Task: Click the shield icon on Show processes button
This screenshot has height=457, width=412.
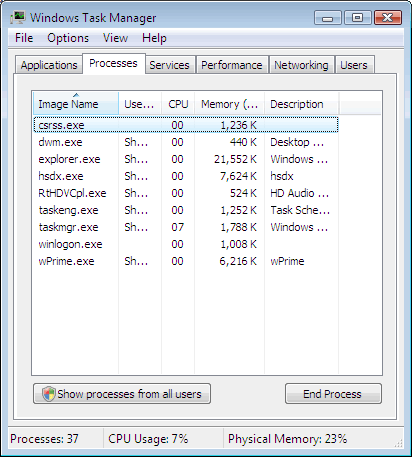Action: coord(49,394)
